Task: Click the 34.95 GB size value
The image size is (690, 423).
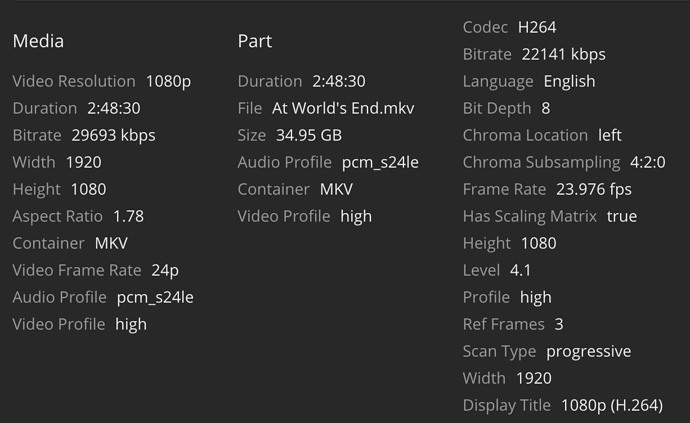Action: (309, 135)
